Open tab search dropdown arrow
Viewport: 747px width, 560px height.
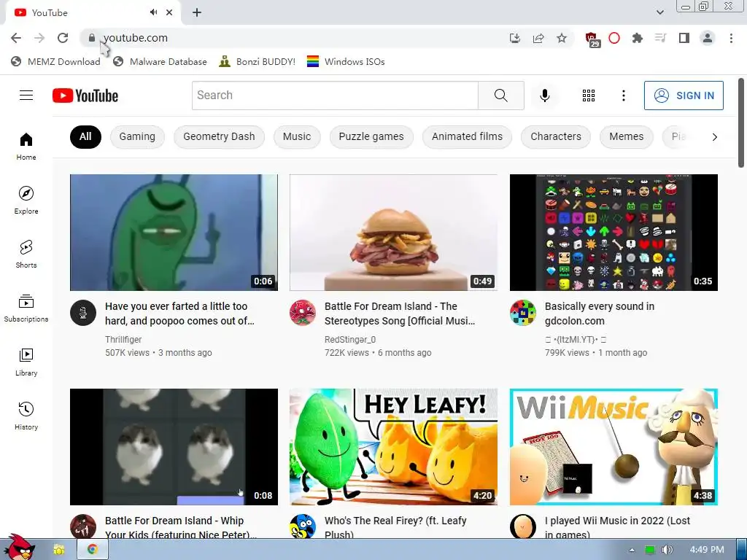click(x=659, y=12)
